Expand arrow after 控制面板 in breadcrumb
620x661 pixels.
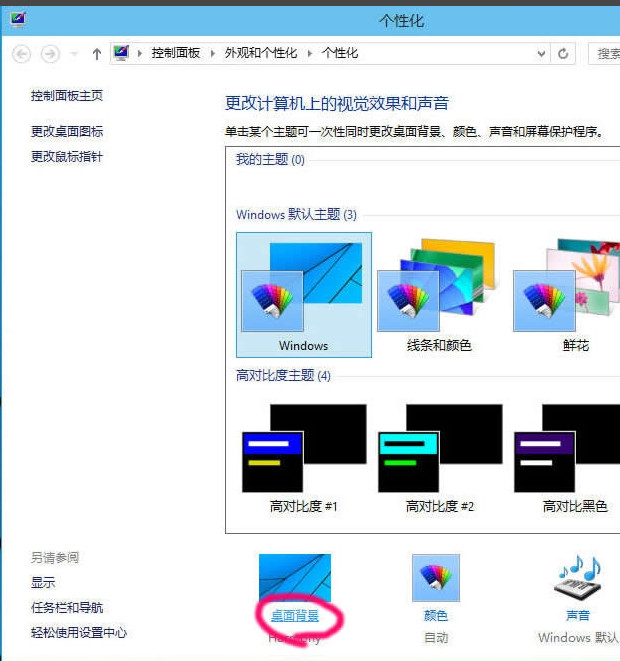(213, 54)
